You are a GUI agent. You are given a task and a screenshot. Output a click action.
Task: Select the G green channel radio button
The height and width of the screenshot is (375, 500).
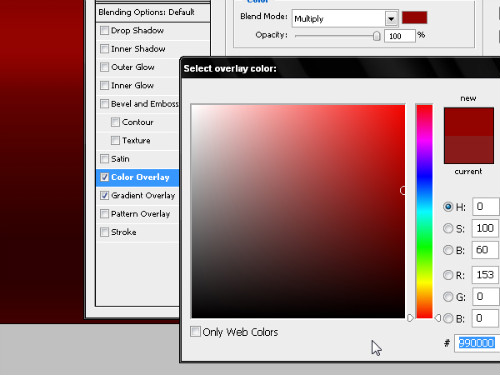coord(448,297)
